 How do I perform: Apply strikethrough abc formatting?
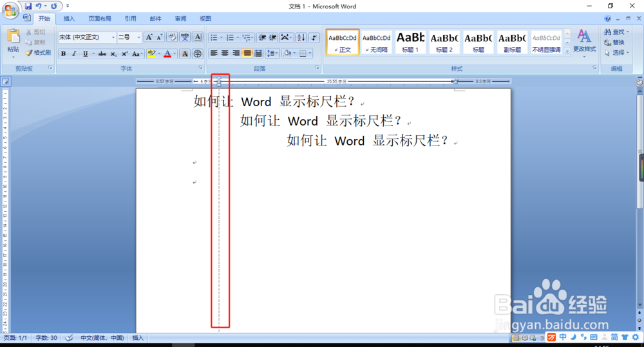click(x=102, y=54)
